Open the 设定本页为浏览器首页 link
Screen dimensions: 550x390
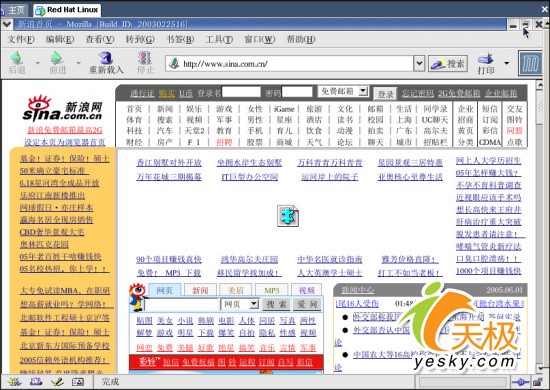65,142
